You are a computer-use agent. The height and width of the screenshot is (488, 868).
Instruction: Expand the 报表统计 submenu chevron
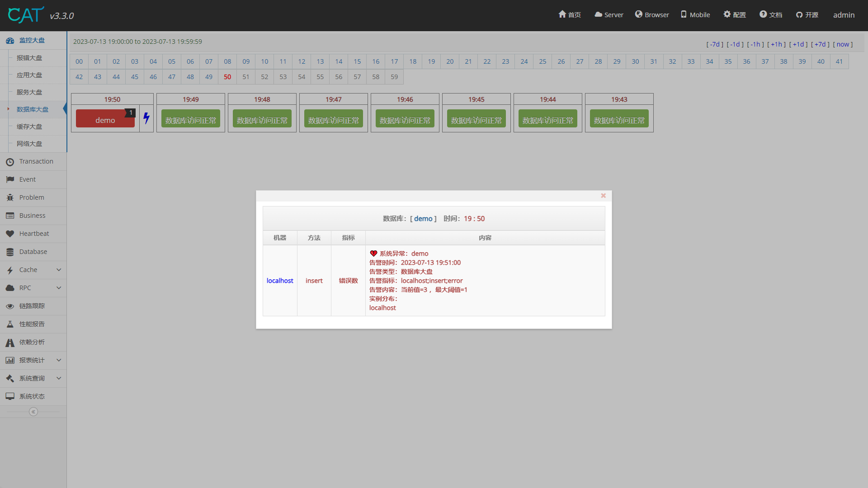tap(59, 360)
